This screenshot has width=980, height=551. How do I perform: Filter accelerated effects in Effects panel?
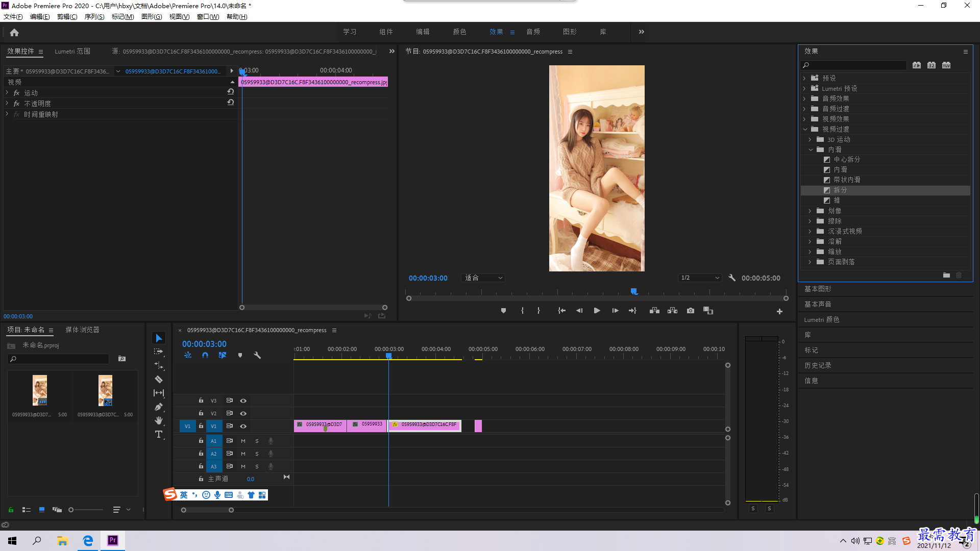(917, 65)
